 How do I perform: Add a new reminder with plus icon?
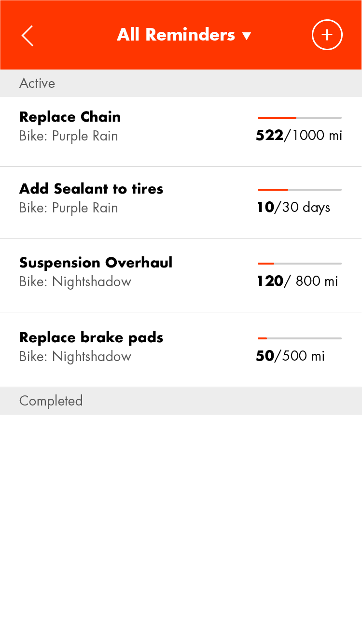click(327, 35)
